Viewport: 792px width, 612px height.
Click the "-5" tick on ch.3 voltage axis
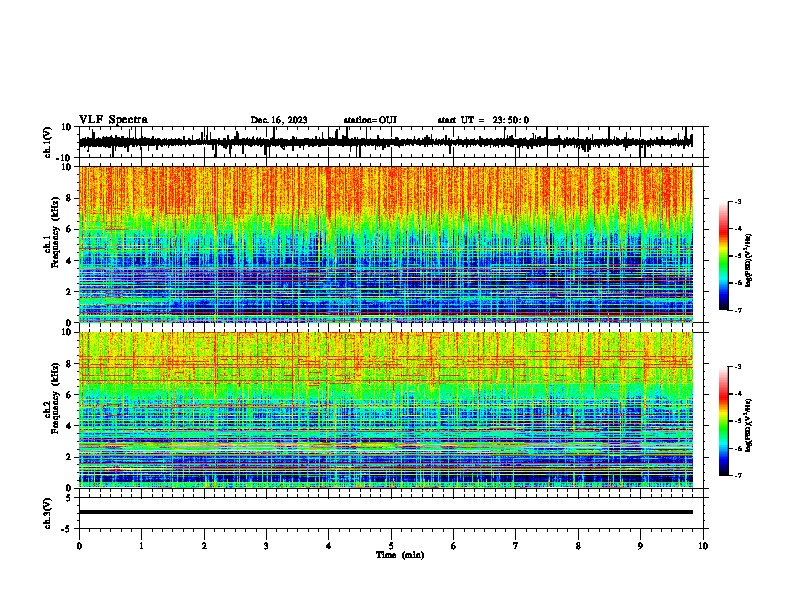(67, 529)
